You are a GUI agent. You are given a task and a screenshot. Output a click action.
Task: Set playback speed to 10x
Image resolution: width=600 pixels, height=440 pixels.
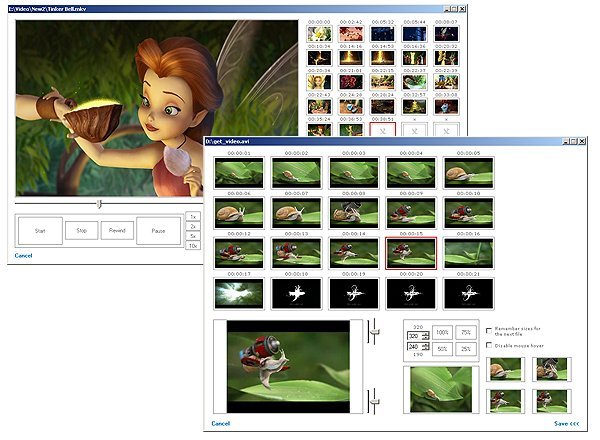pyautogui.click(x=193, y=246)
